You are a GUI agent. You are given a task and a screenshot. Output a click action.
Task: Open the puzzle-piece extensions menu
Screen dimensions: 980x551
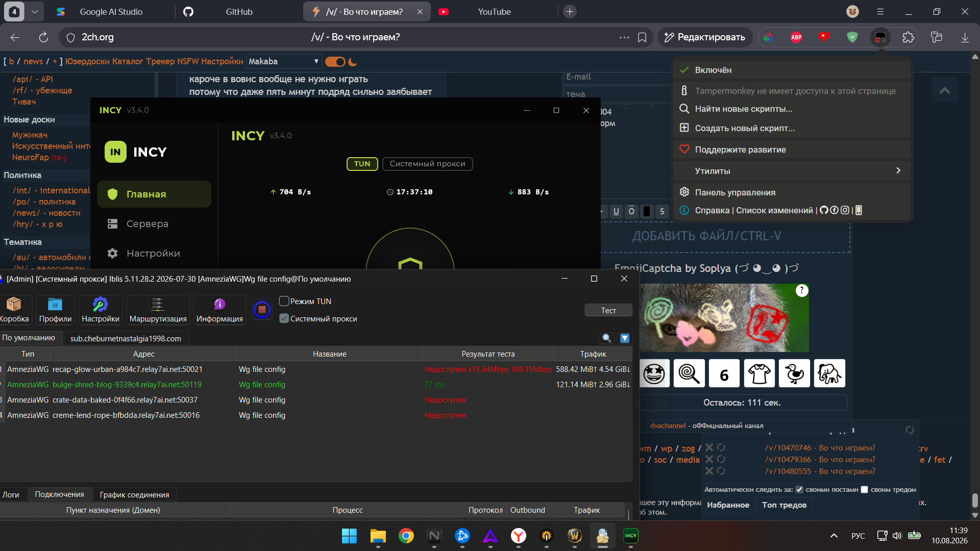[x=909, y=37]
